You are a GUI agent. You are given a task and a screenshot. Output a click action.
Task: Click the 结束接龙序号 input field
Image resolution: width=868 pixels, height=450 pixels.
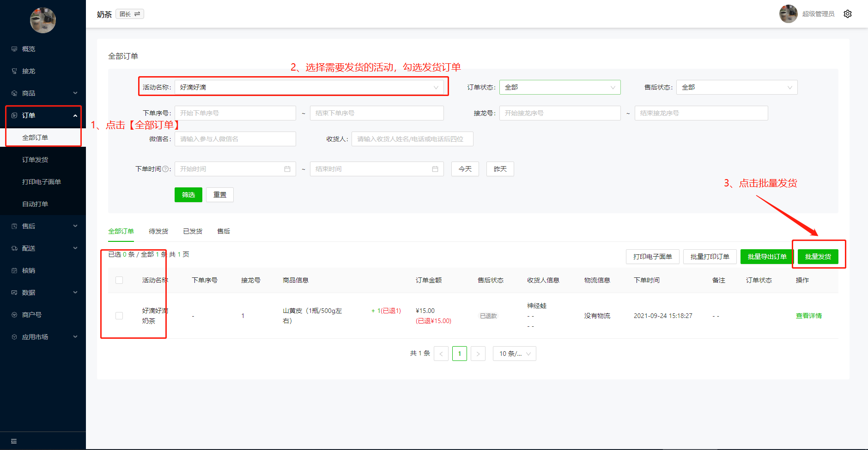[701, 113]
